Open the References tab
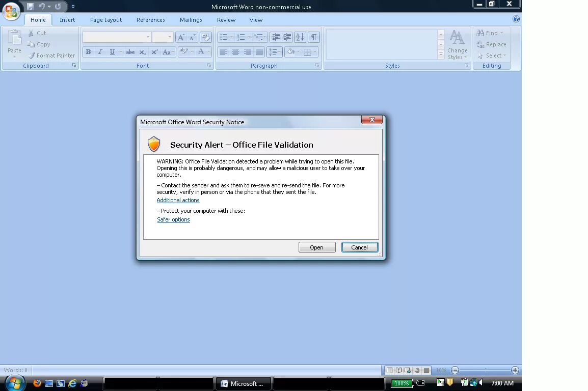 click(150, 20)
